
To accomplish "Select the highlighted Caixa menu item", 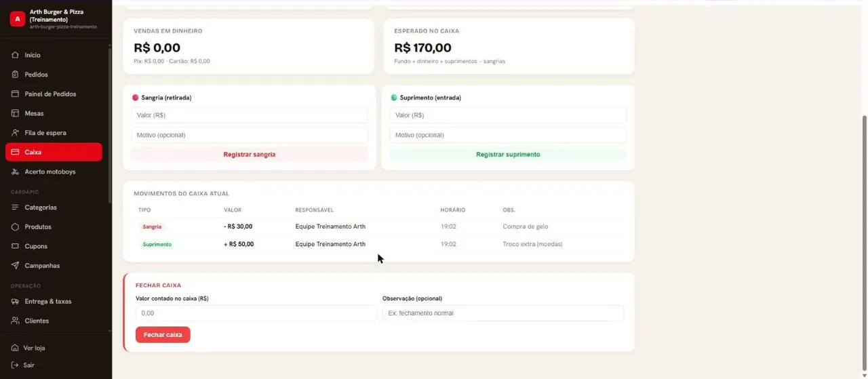I will pos(54,152).
